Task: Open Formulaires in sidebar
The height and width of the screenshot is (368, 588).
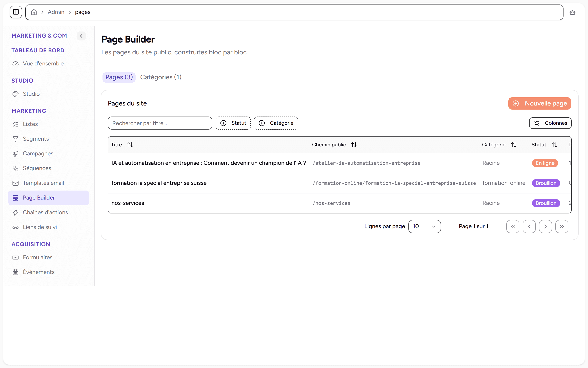Action: 49,258
